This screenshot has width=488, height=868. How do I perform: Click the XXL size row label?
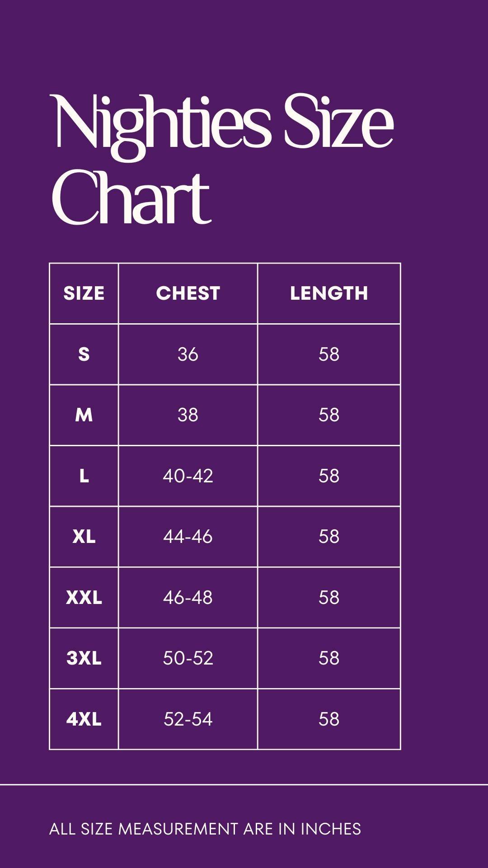(84, 598)
